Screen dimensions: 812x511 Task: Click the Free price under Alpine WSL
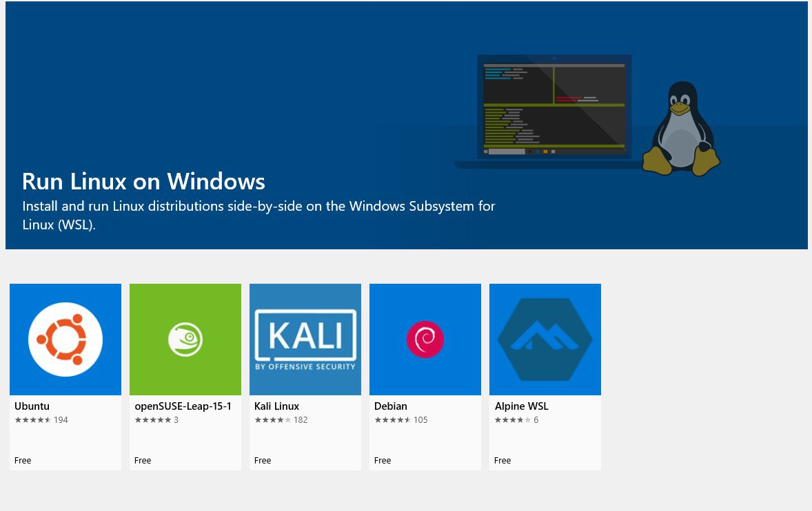[x=503, y=460]
